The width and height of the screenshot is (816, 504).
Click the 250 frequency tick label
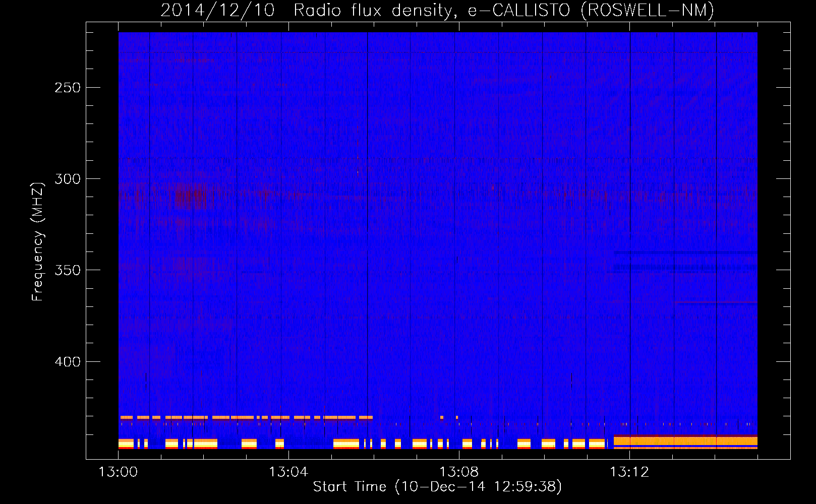[x=68, y=88]
